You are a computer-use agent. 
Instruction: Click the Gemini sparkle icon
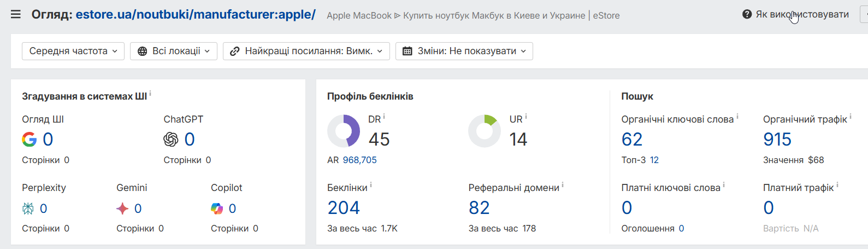(x=122, y=209)
